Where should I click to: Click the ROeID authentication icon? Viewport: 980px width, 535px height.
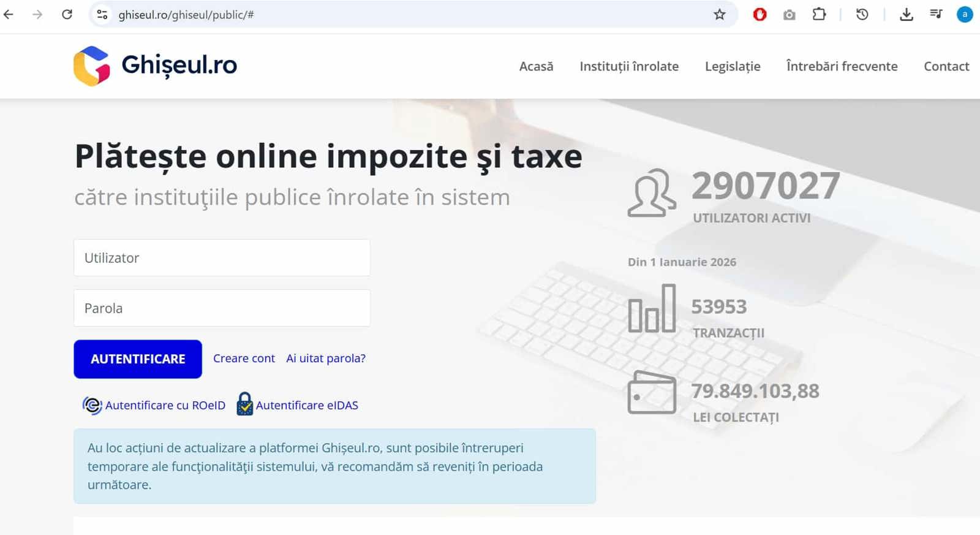pos(92,405)
